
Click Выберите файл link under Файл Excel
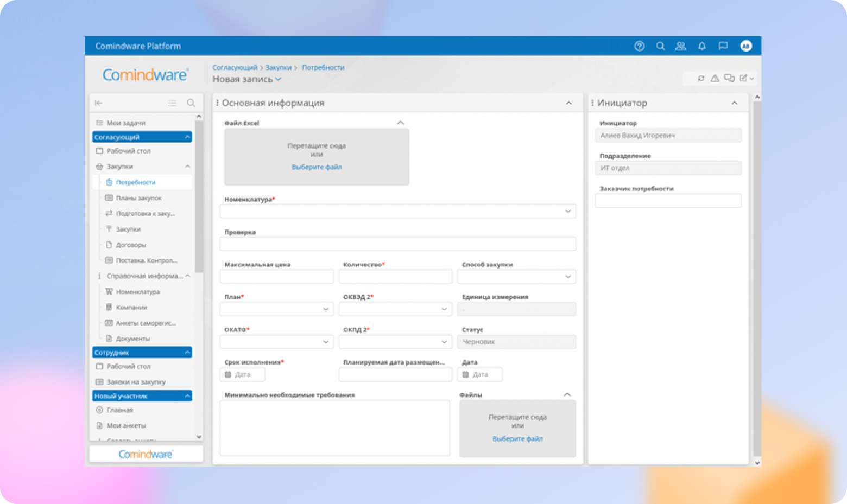coord(317,167)
